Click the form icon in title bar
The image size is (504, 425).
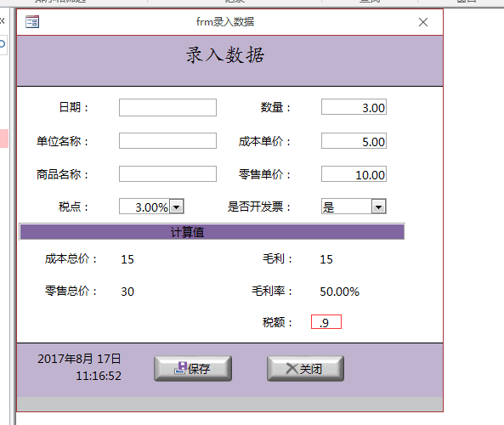pyautogui.click(x=32, y=22)
